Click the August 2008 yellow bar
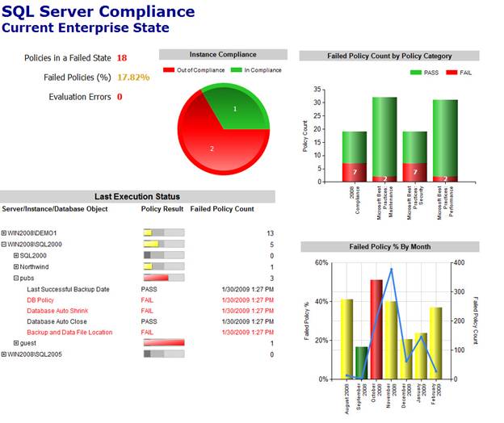 [x=346, y=339]
